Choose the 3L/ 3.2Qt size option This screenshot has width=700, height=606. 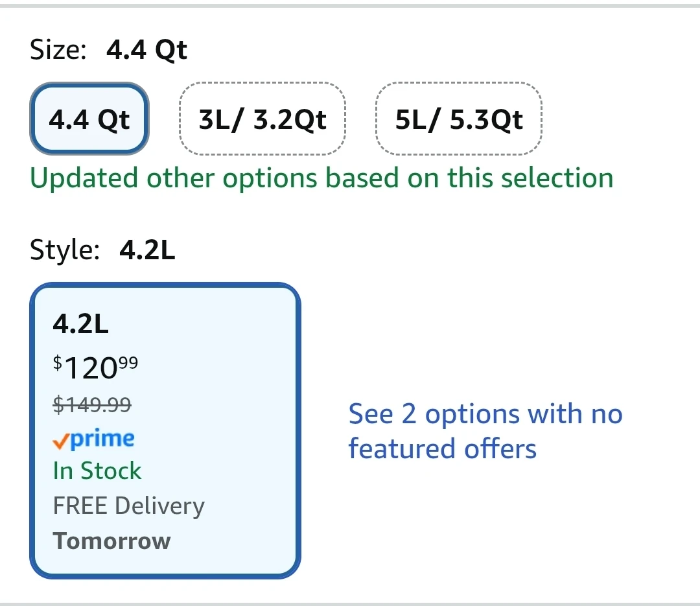point(262,119)
